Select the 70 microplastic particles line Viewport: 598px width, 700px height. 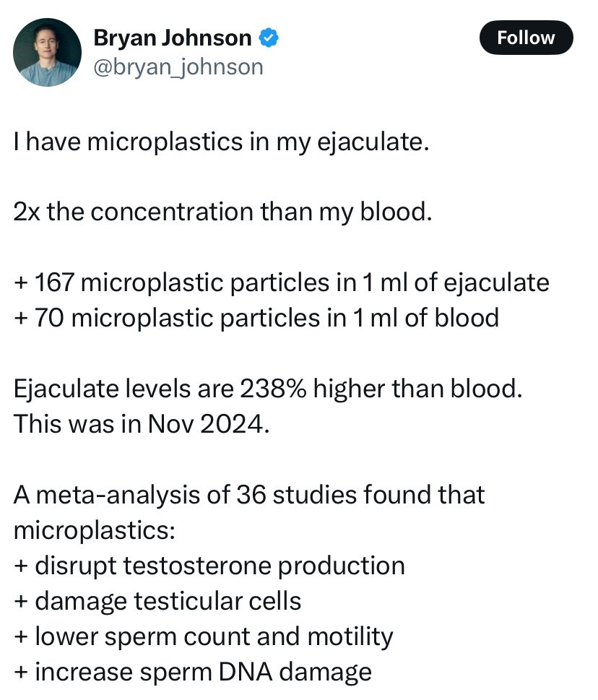click(x=256, y=317)
